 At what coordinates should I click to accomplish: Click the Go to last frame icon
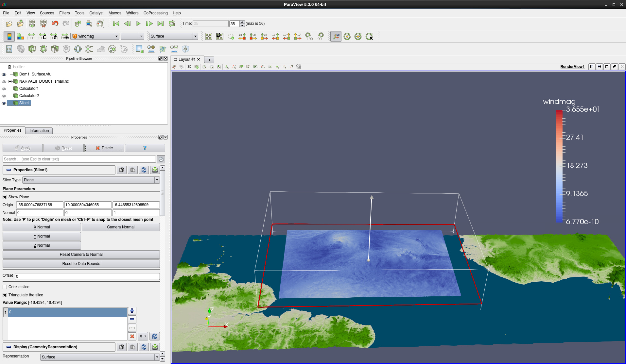coord(160,24)
